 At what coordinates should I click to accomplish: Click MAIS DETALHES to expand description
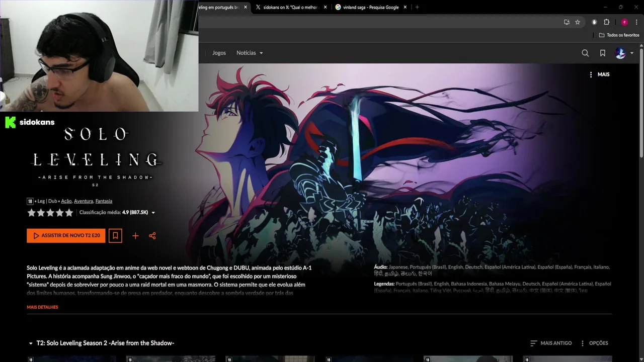(x=42, y=307)
